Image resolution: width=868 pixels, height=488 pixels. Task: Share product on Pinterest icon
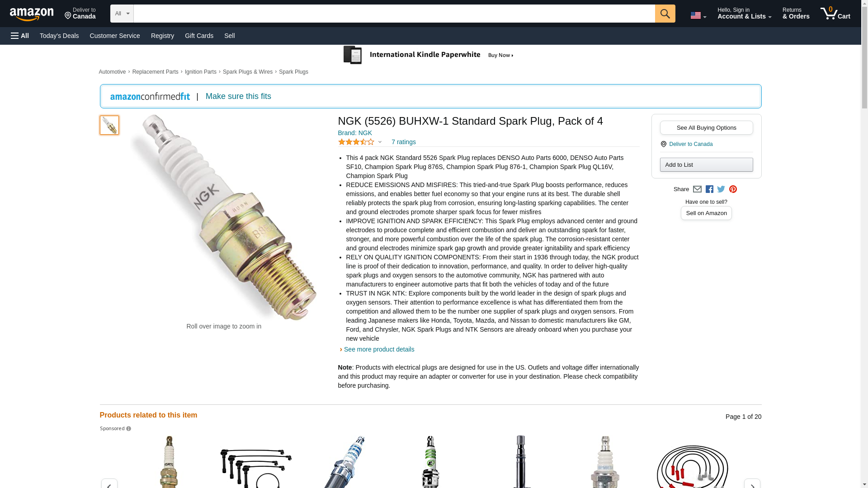(733, 189)
